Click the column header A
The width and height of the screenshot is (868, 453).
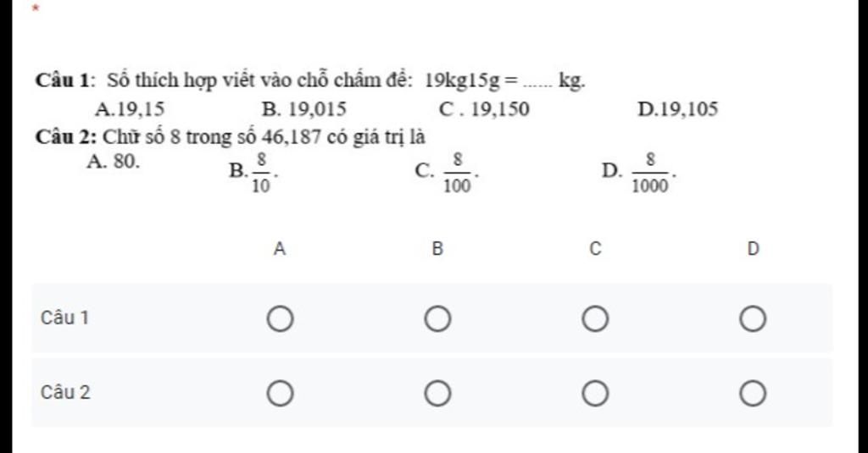[280, 249]
